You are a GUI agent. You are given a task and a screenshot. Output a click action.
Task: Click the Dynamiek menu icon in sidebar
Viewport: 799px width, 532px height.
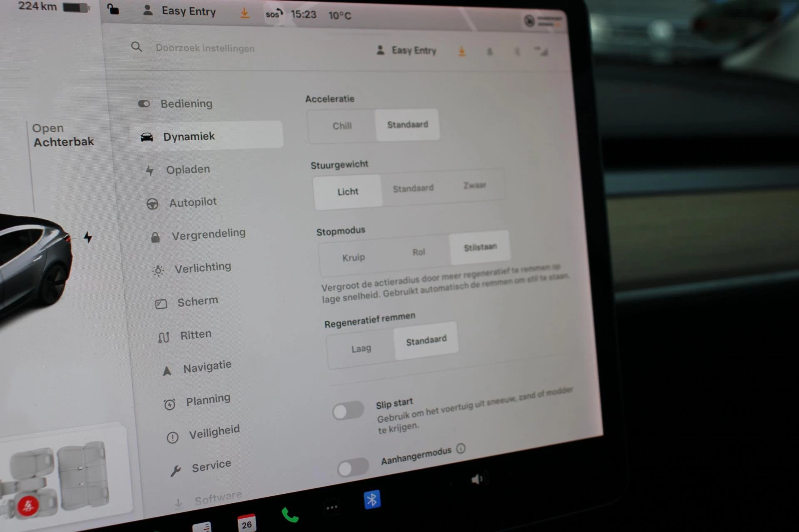click(x=147, y=136)
